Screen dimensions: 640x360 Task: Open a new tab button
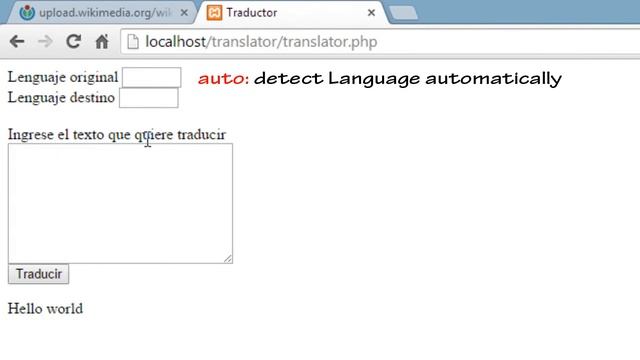403,13
